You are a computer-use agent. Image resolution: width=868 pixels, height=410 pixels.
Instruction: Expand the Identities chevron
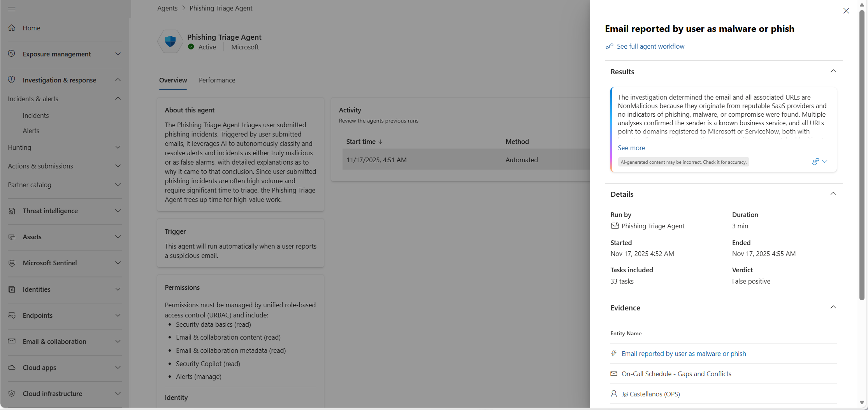[118, 289]
